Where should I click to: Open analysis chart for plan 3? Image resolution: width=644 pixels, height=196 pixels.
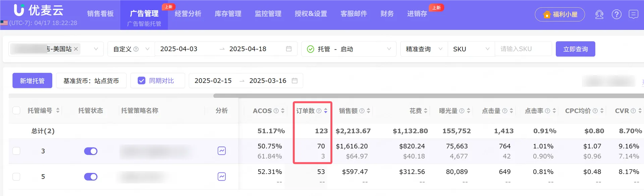[x=222, y=151]
